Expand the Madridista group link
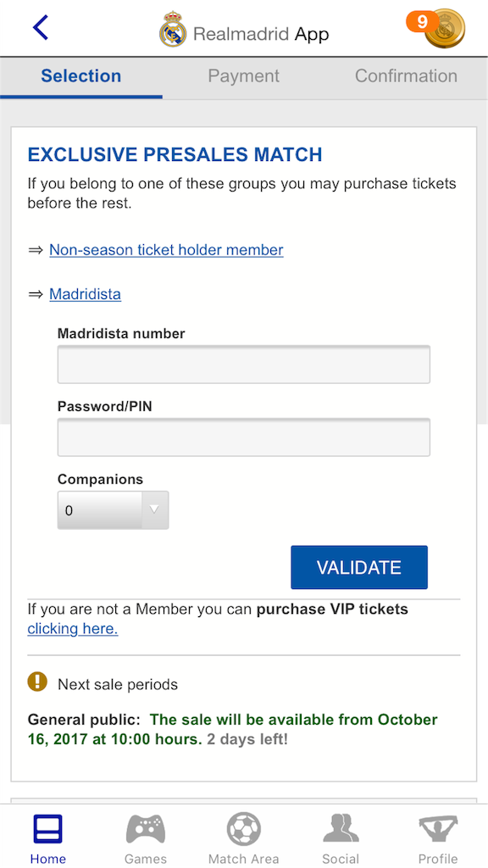This screenshot has width=488, height=868. coord(86,294)
